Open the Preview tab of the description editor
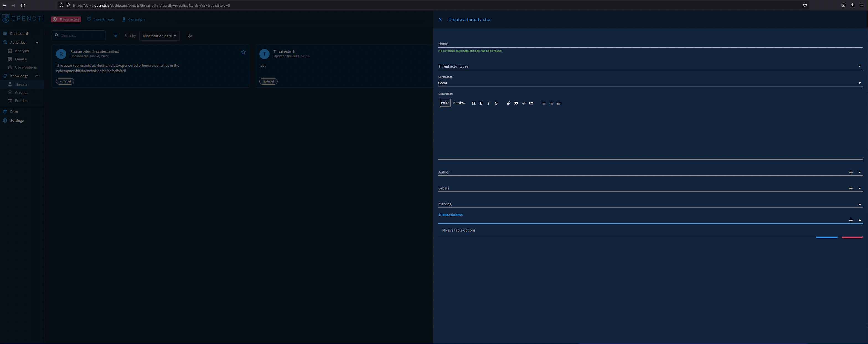The height and width of the screenshot is (344, 868). (x=459, y=103)
